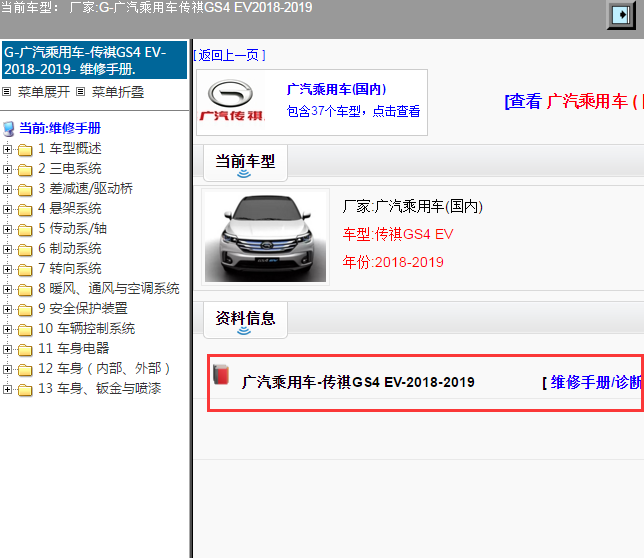The height and width of the screenshot is (558, 644).
Task: Click the 菜单展开 link text
Action: pos(44,92)
